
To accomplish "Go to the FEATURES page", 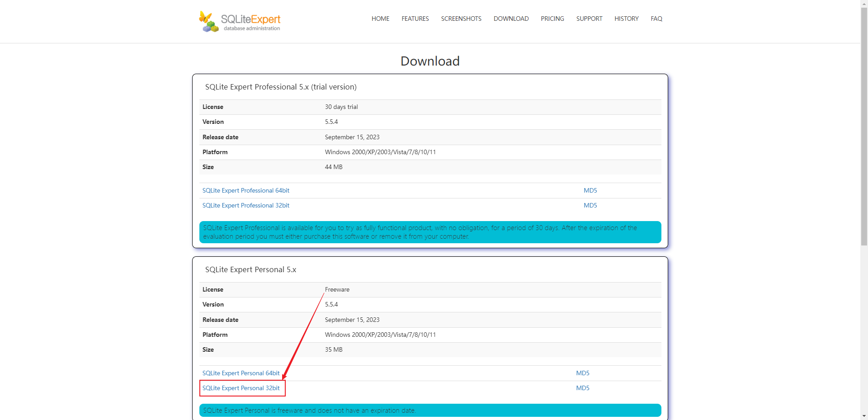I will pyautogui.click(x=415, y=19).
